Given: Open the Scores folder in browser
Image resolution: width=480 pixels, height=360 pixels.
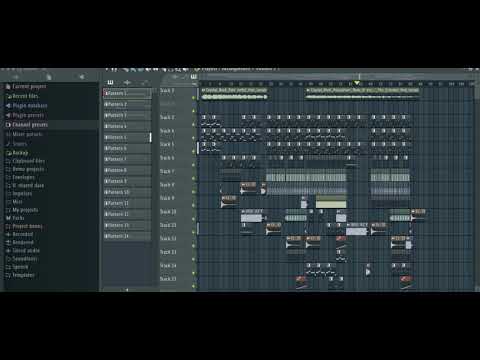Looking at the screenshot, I should (x=16, y=144).
